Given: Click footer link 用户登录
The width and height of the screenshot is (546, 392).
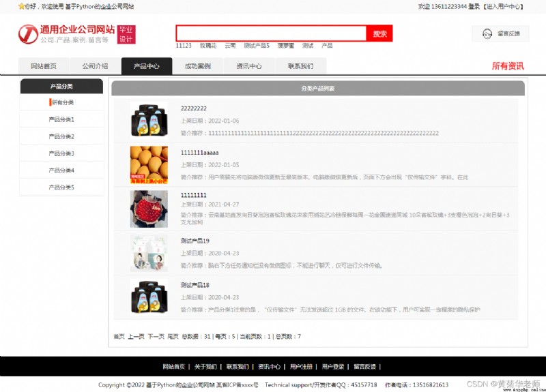Looking at the screenshot, I should click(x=333, y=367).
